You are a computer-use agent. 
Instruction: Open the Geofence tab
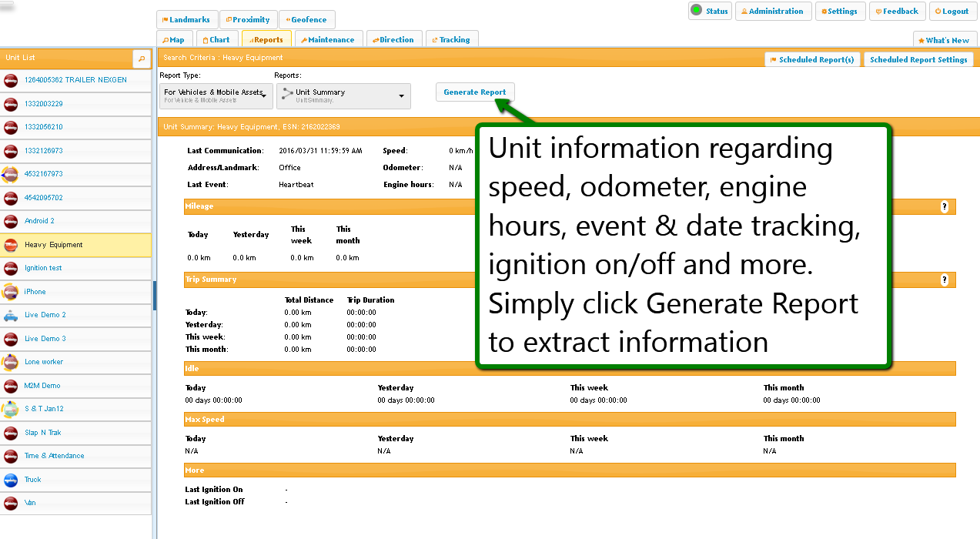(x=307, y=20)
